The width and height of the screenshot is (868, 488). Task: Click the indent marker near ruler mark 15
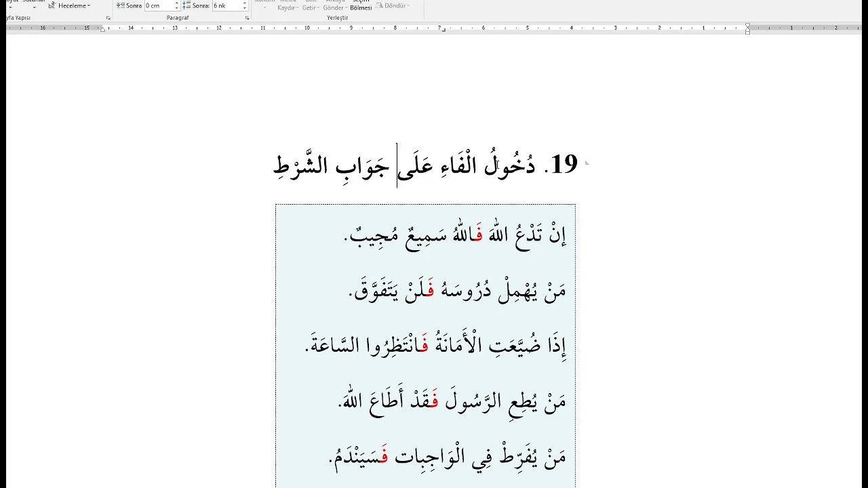(102, 29)
